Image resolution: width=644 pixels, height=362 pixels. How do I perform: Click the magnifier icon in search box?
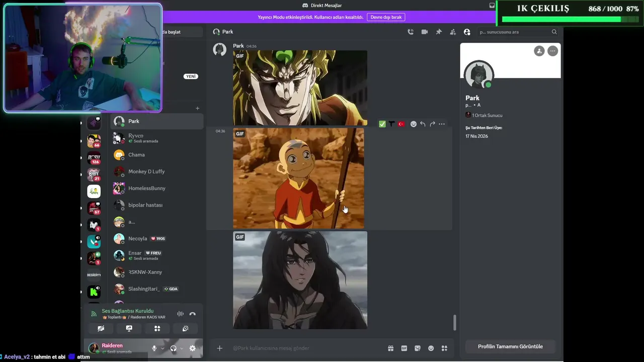pyautogui.click(x=554, y=32)
